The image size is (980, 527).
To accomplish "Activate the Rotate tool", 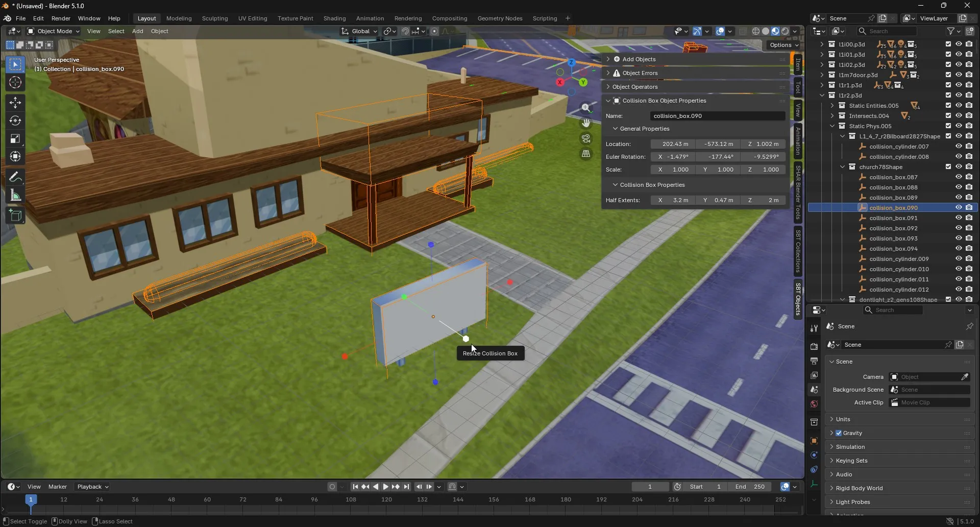I will 15,121.
